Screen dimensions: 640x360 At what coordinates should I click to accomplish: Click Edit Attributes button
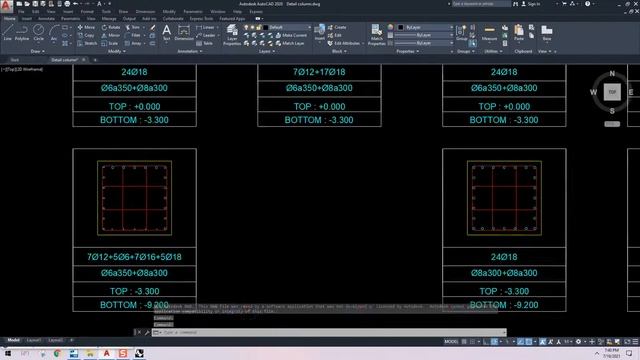344,43
